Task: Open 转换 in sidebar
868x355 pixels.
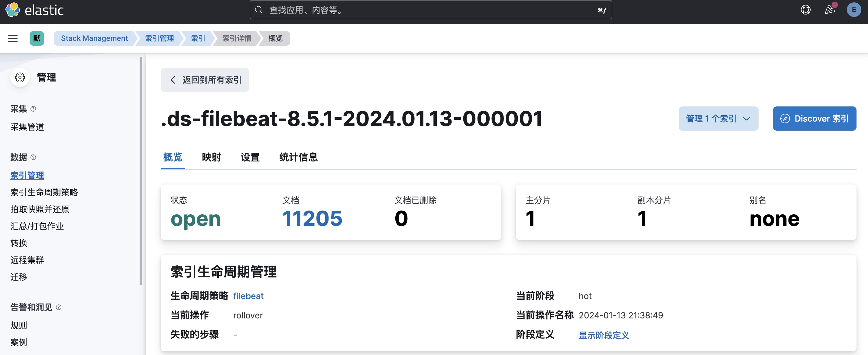Action: [x=19, y=243]
